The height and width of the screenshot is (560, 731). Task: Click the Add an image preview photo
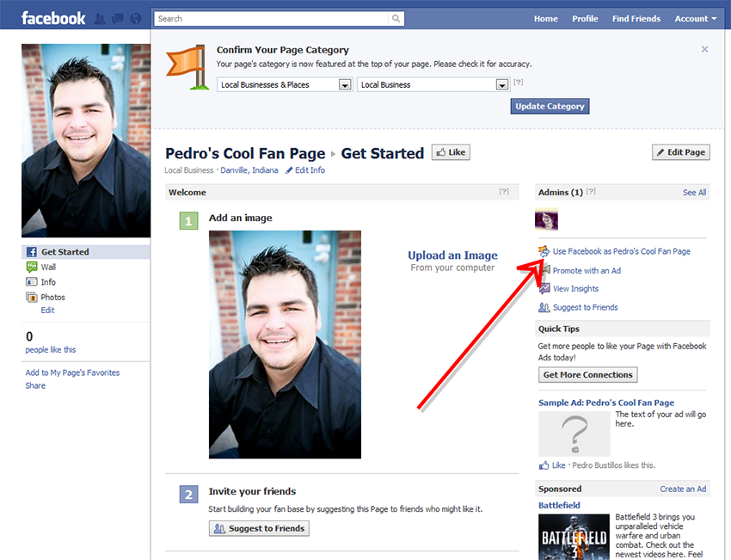point(285,345)
